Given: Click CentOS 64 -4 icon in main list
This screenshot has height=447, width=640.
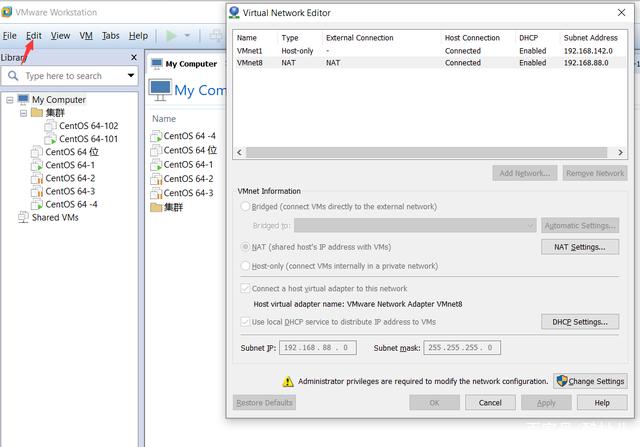Looking at the screenshot, I should coord(156,136).
